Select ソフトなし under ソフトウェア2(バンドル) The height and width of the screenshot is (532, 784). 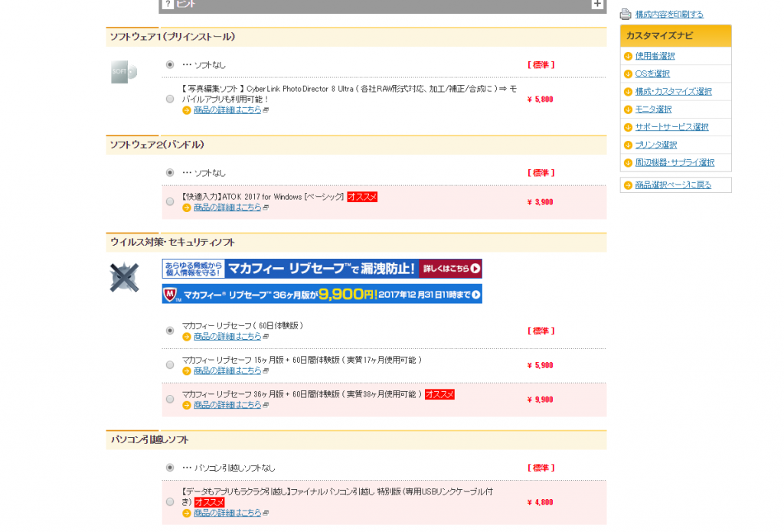pos(170,172)
